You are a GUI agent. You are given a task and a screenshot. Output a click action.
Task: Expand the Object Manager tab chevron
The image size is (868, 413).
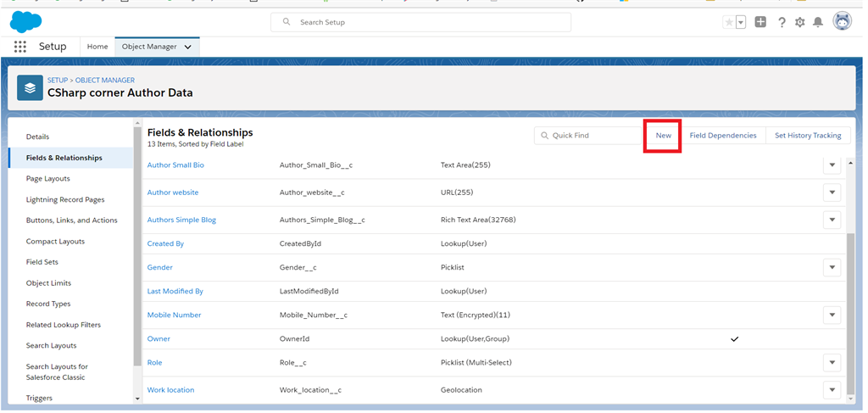tap(187, 47)
